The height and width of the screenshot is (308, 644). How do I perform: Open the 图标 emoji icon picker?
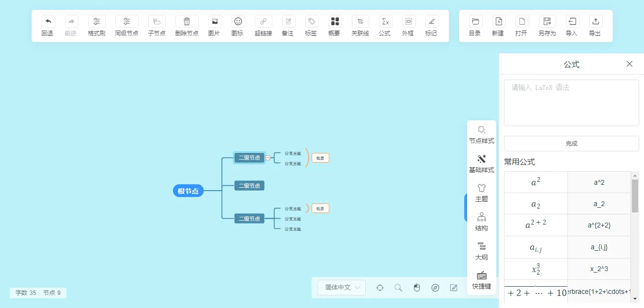coord(238,21)
